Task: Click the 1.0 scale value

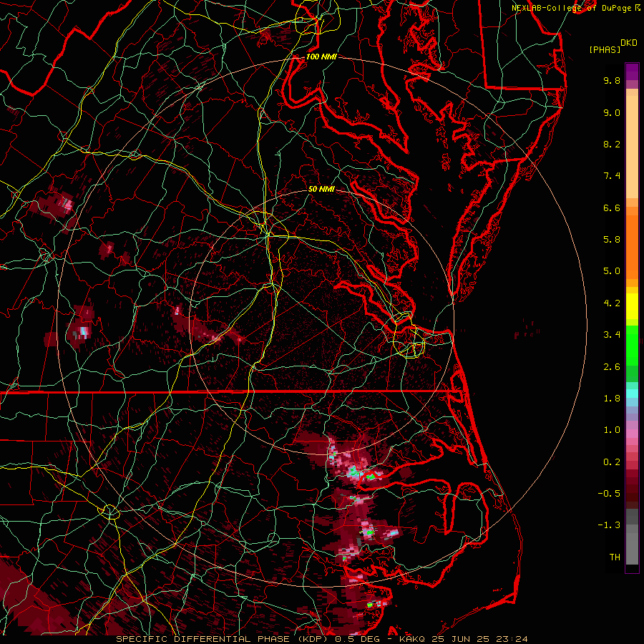Action: click(612, 430)
